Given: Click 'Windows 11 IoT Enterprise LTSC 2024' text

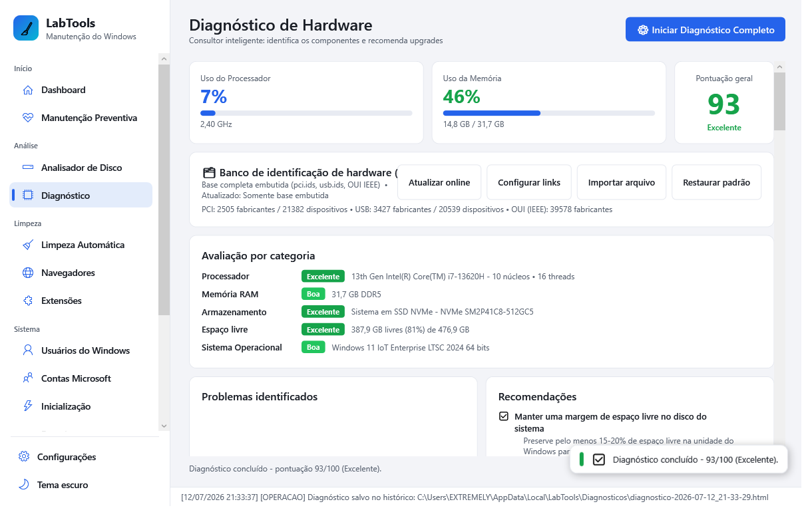Looking at the screenshot, I should [412, 347].
